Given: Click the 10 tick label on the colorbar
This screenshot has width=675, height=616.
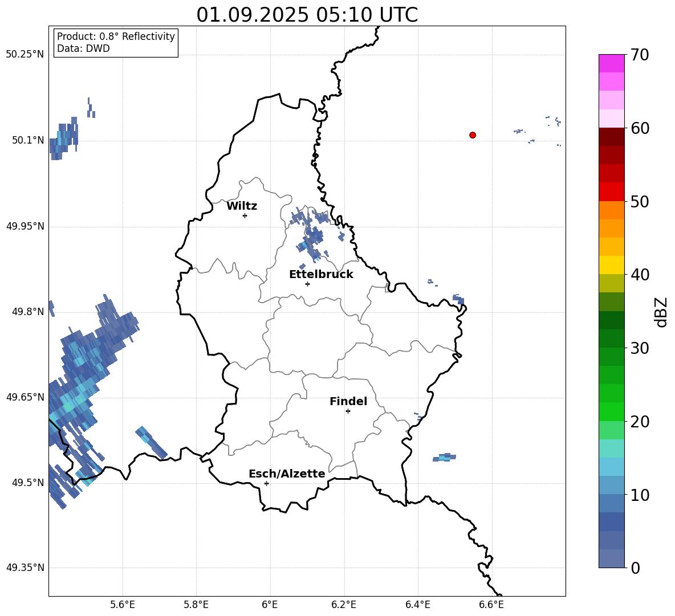Looking at the screenshot, I should [639, 495].
